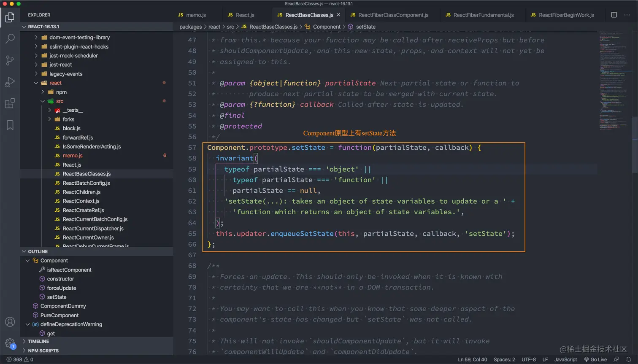Open Source Control view icon
The width and height of the screenshot is (638, 364).
click(x=10, y=60)
